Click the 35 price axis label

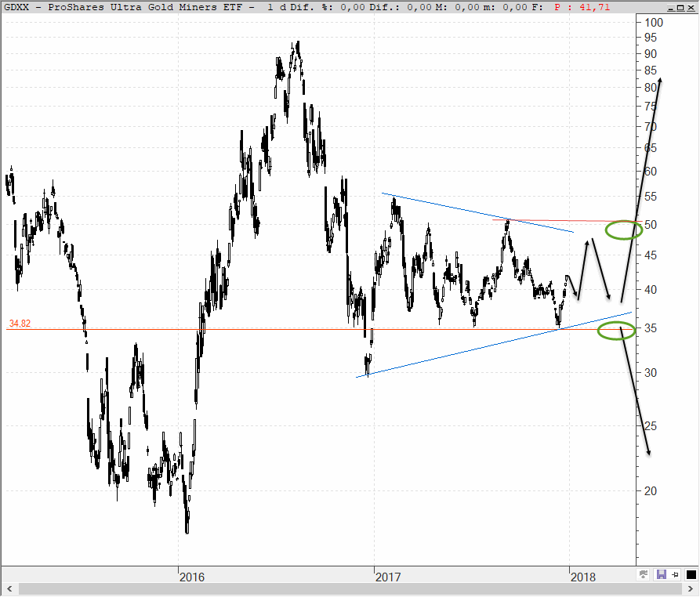(651, 328)
